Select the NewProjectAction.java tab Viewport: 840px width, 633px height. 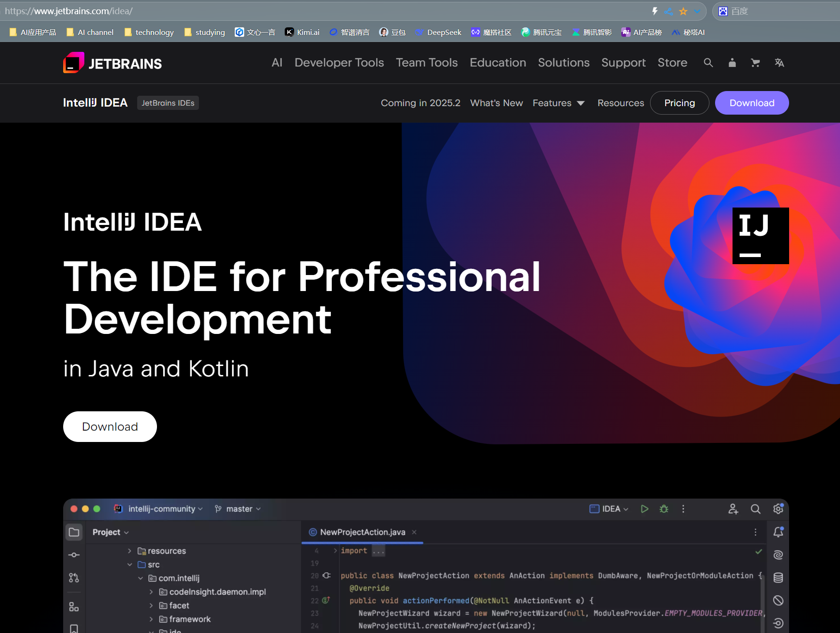pos(362,532)
